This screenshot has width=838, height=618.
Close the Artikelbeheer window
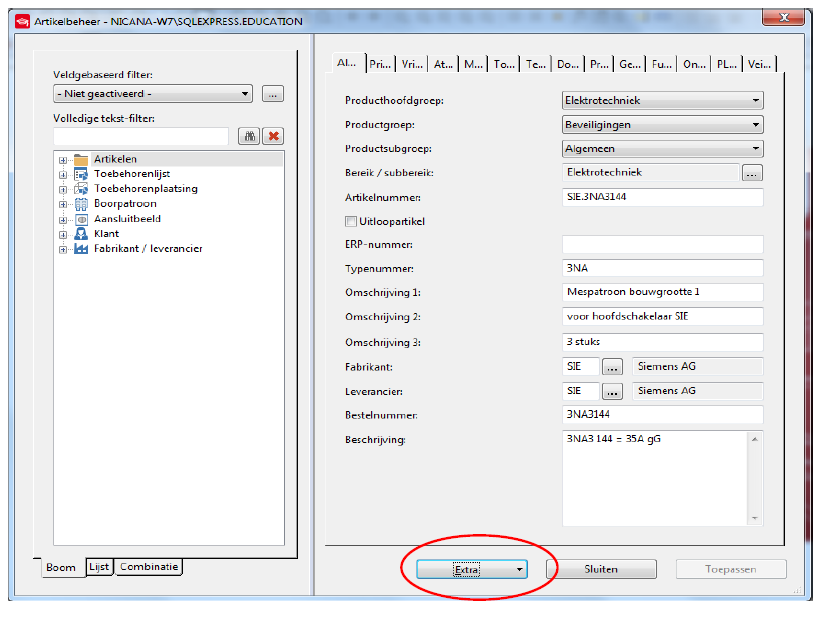(x=783, y=18)
